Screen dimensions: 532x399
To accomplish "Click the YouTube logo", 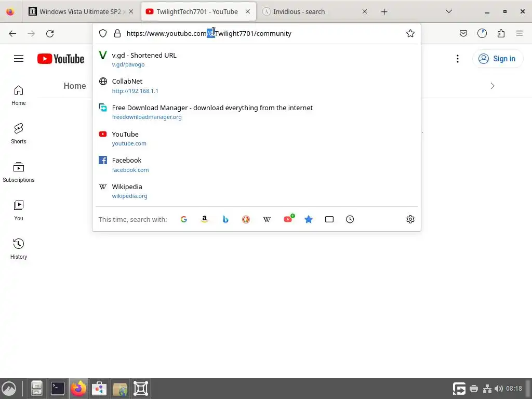I will click(x=61, y=59).
